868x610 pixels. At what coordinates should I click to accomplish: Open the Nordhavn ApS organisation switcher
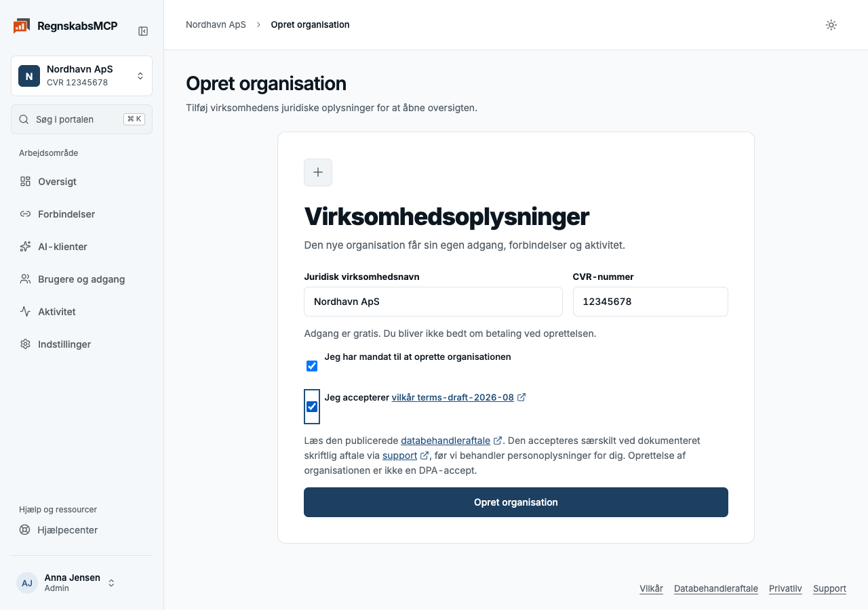pyautogui.click(x=81, y=76)
